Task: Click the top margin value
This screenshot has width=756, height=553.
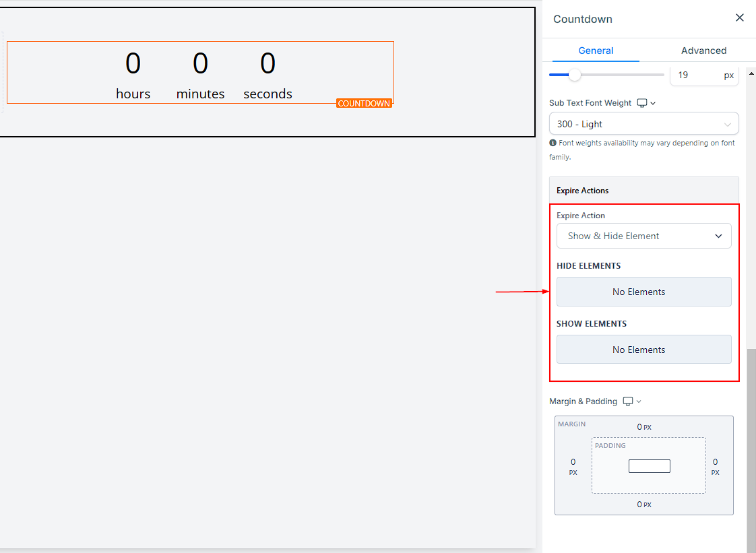Action: click(x=640, y=427)
